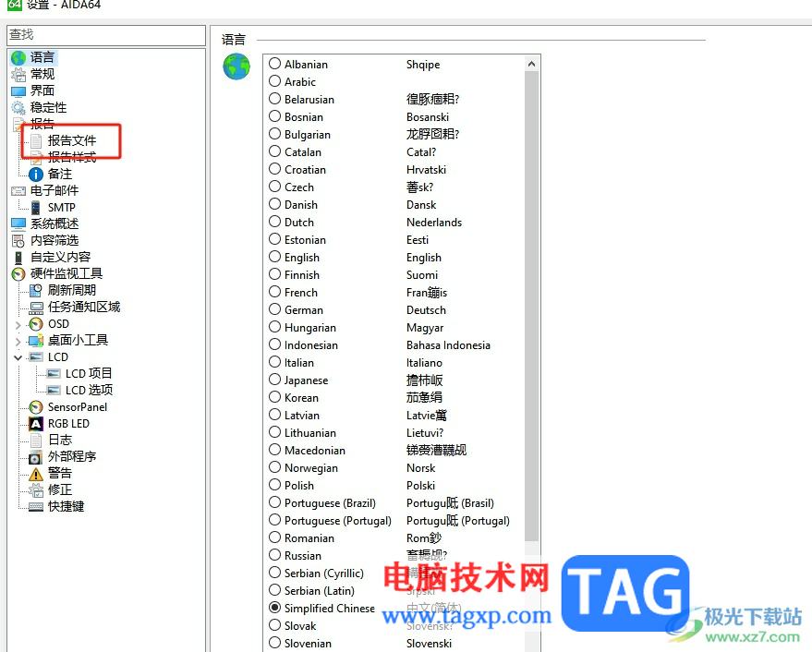Click the 界面 monitor icon
The image size is (812, 652).
tap(18, 91)
